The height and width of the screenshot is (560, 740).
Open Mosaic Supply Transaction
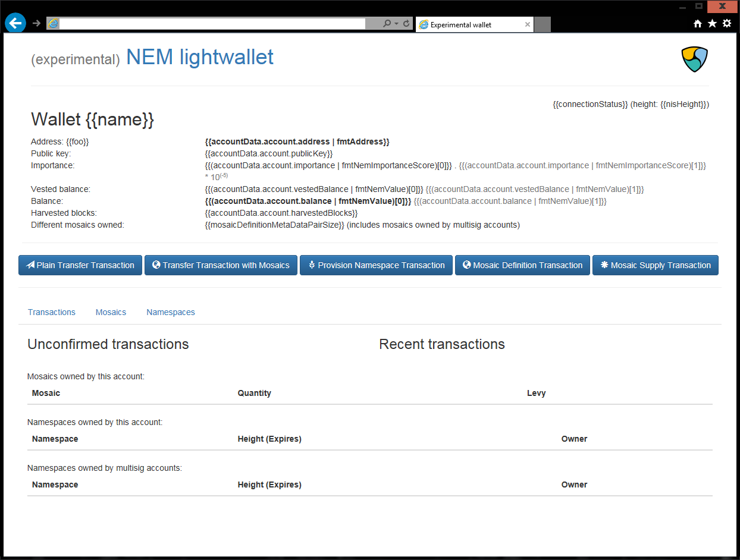tap(656, 265)
